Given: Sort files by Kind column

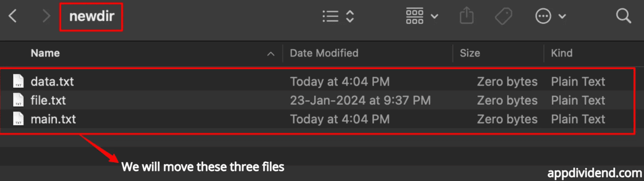Looking at the screenshot, I should pyautogui.click(x=561, y=53).
